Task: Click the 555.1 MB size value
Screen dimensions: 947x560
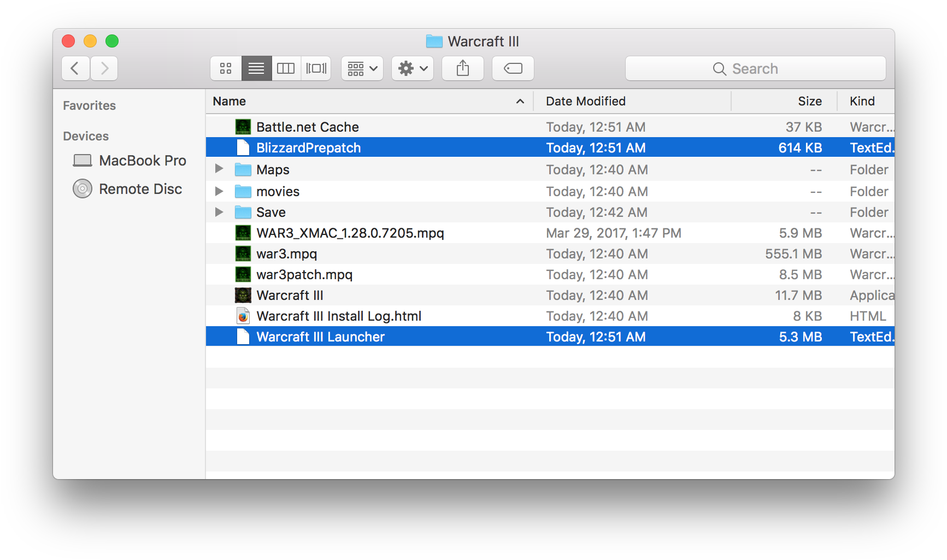Action: (x=793, y=254)
